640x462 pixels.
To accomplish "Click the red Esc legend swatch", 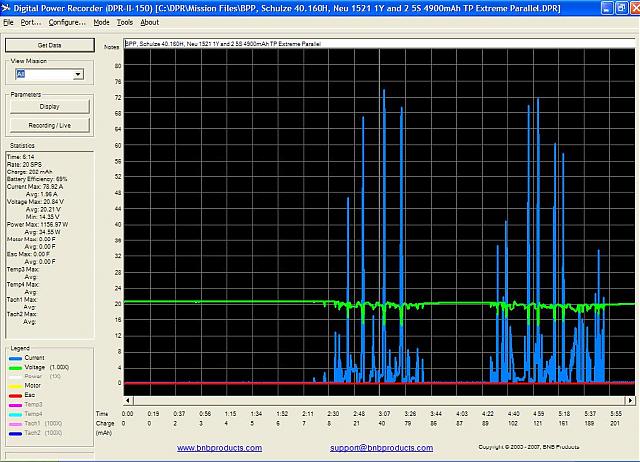I will (x=14, y=394).
